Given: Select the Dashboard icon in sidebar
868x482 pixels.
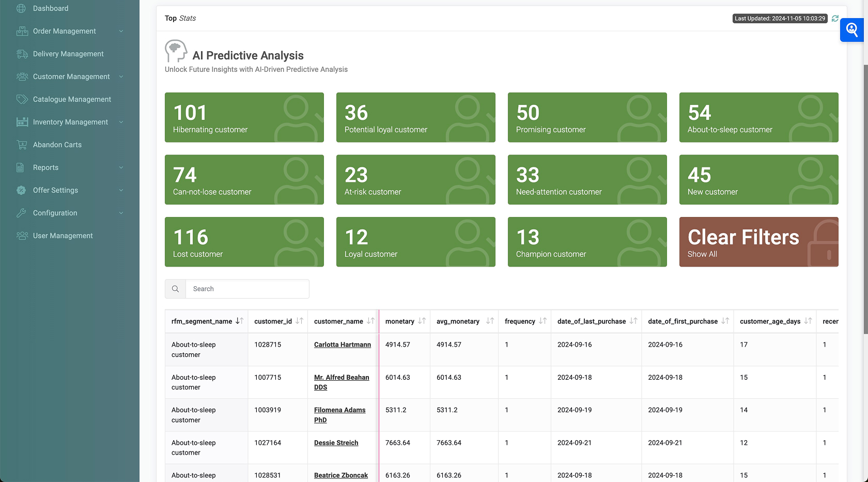Looking at the screenshot, I should tap(22, 8).
